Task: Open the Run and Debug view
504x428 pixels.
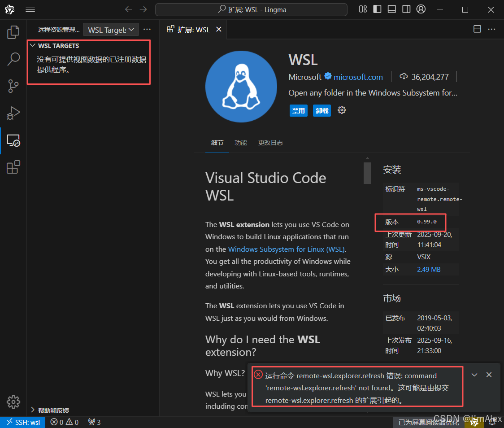Action: click(13, 113)
